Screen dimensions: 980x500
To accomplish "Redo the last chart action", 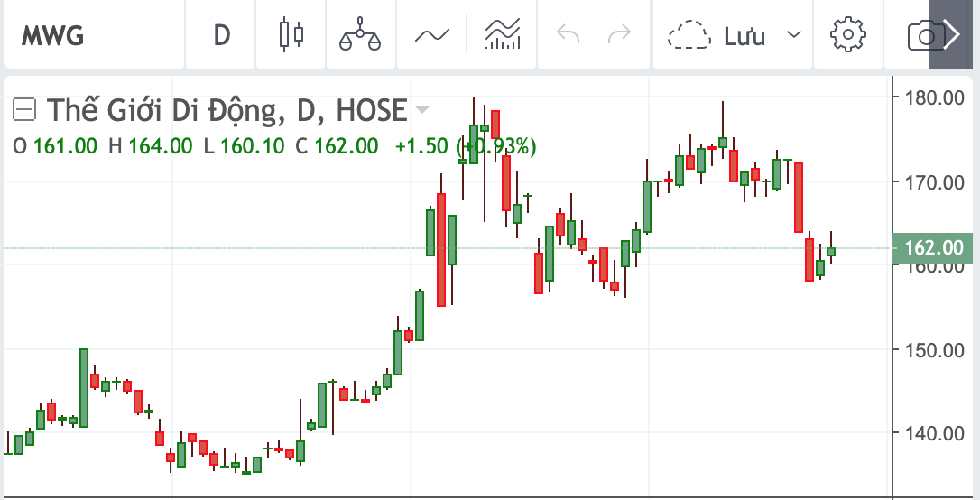I will click(619, 35).
